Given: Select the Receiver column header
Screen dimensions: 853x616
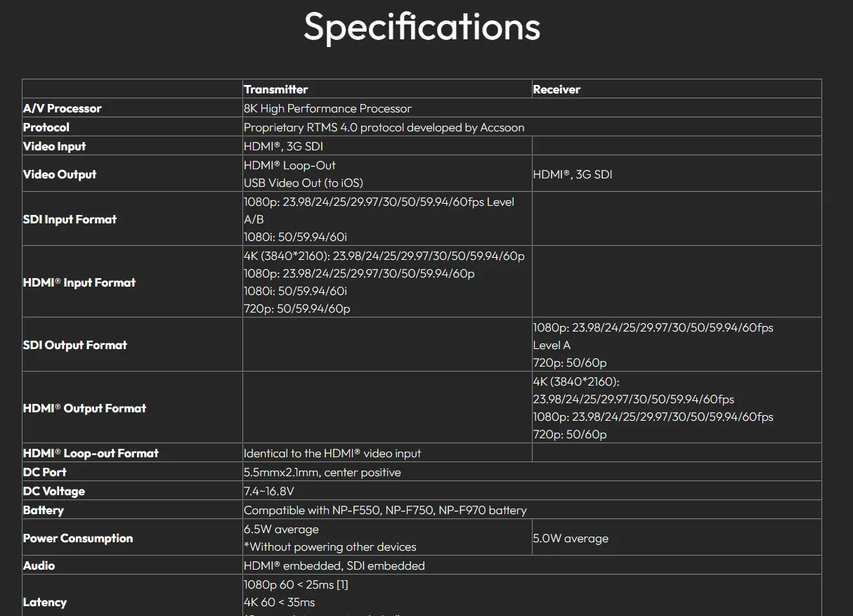Looking at the screenshot, I should tap(556, 89).
